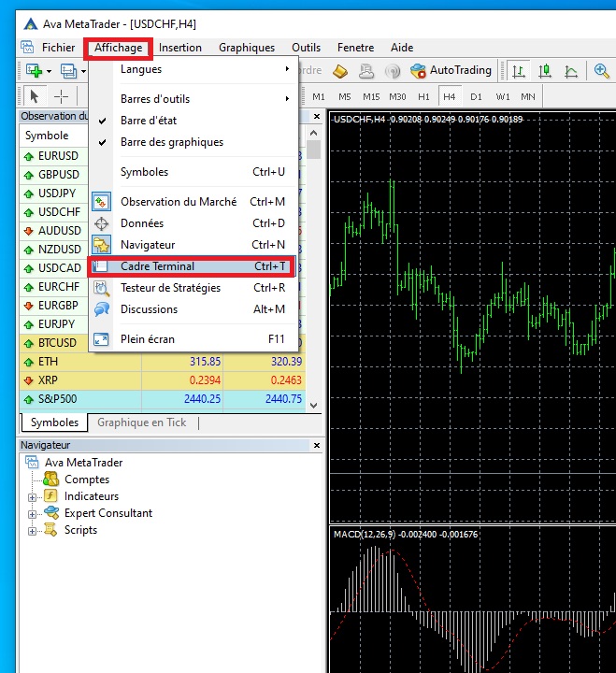Screen dimensions: 616x673
Task: Open the Aide menu
Action: 402,48
